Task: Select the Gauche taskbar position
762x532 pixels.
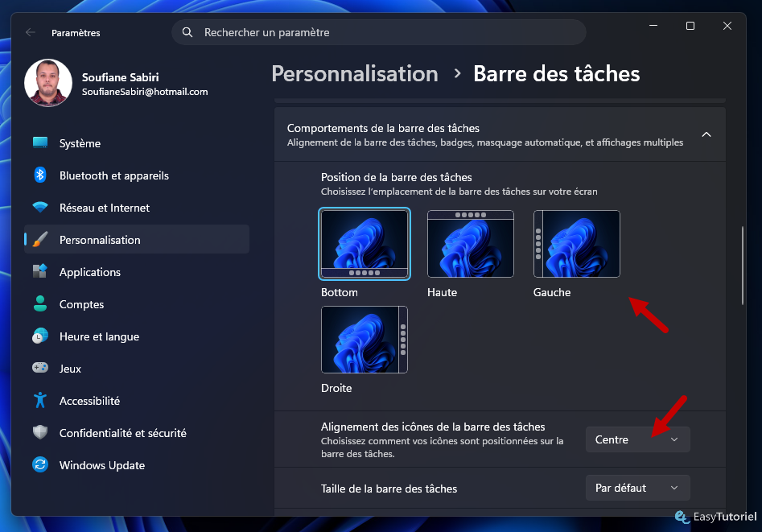Action: pyautogui.click(x=576, y=244)
